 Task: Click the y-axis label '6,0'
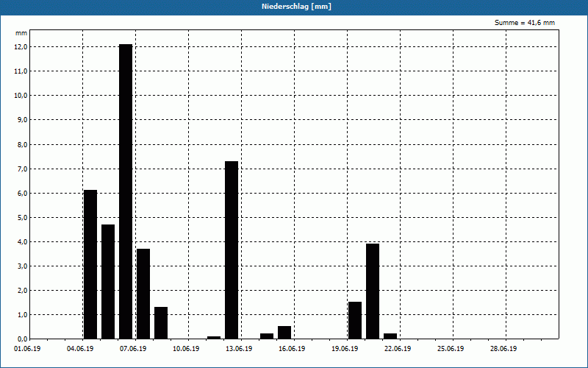[x=22, y=193]
